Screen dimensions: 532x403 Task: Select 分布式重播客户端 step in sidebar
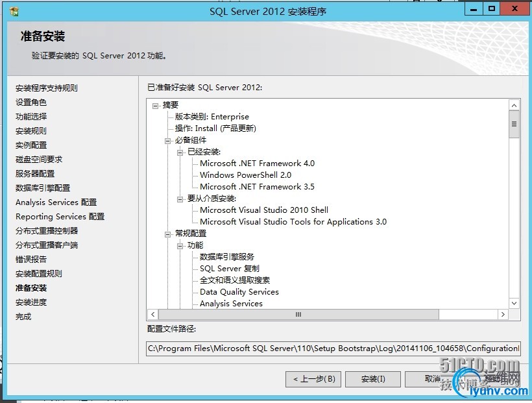[47, 245]
